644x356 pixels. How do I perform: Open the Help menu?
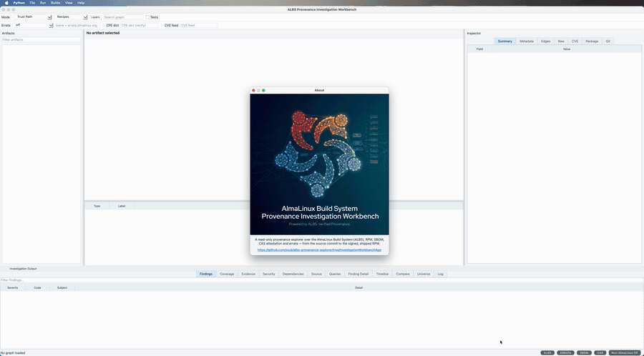click(81, 2)
